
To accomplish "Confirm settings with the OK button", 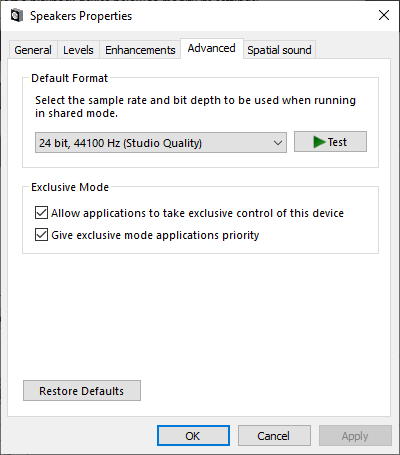I will (193, 436).
